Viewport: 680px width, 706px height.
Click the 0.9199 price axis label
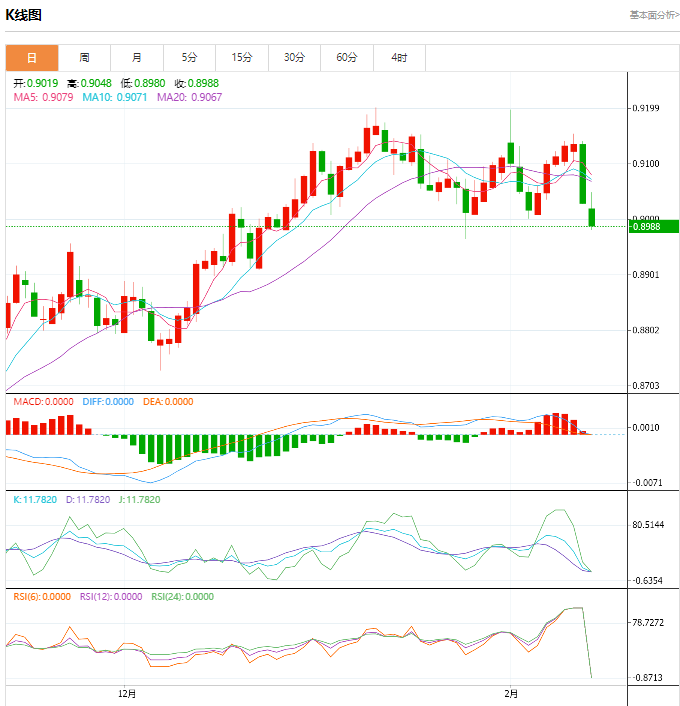point(646,108)
